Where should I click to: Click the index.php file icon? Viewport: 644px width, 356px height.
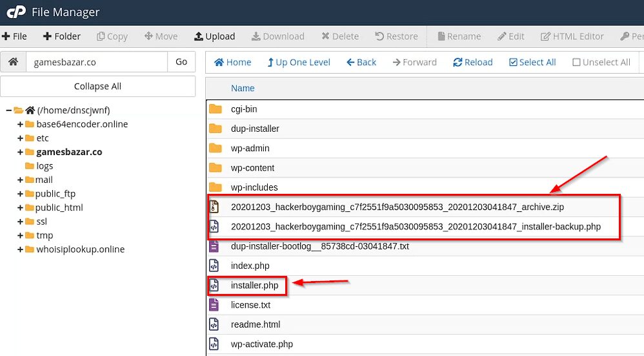[x=214, y=266]
